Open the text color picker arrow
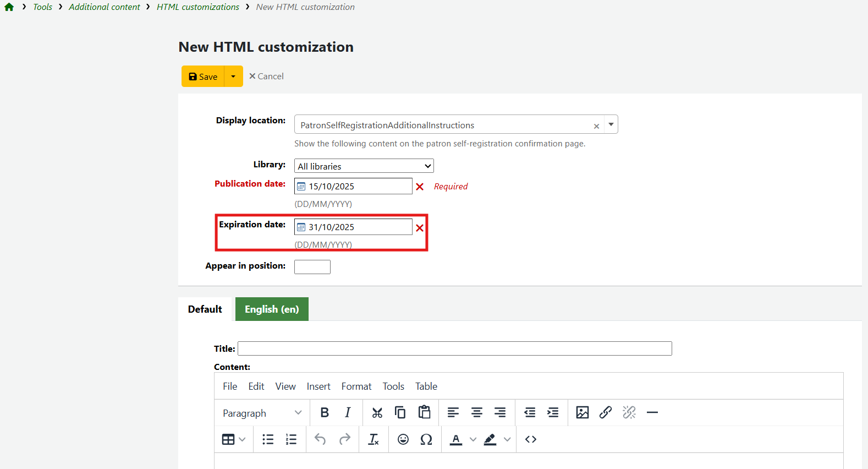 tap(473, 439)
